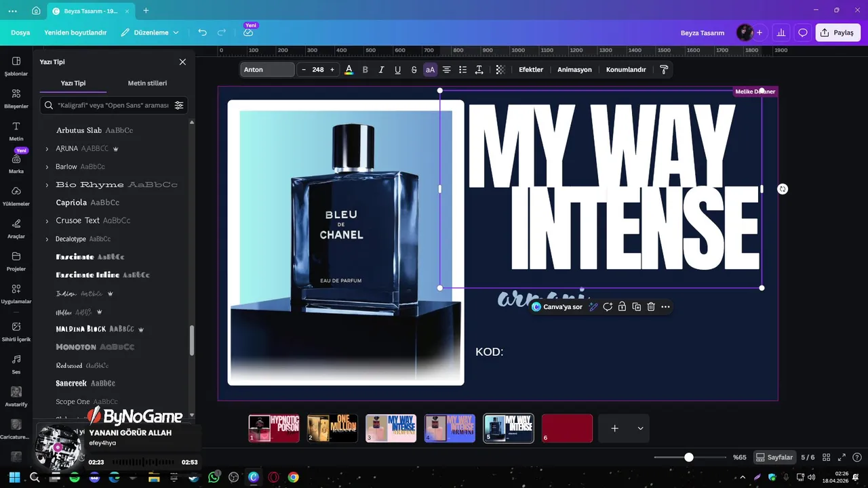The image size is (868, 488).
Task: Increase font size with plus button
Action: [332, 70]
